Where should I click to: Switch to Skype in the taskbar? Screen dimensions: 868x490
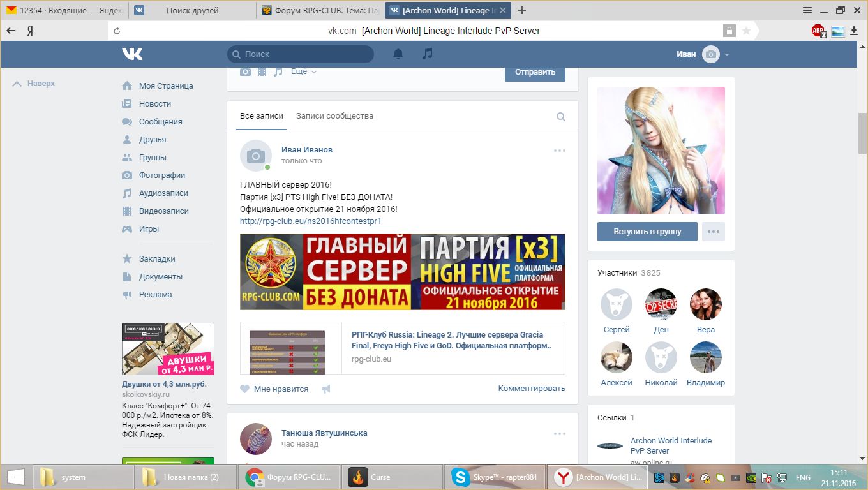(x=495, y=477)
